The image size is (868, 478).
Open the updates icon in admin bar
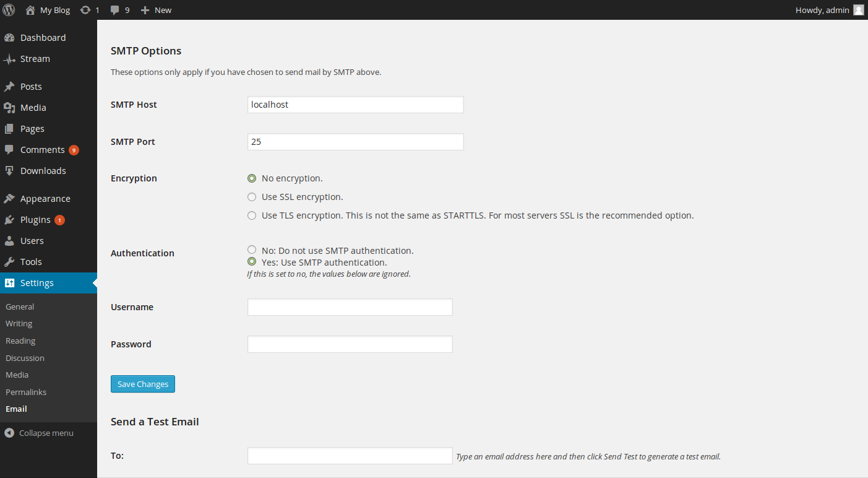(85, 10)
